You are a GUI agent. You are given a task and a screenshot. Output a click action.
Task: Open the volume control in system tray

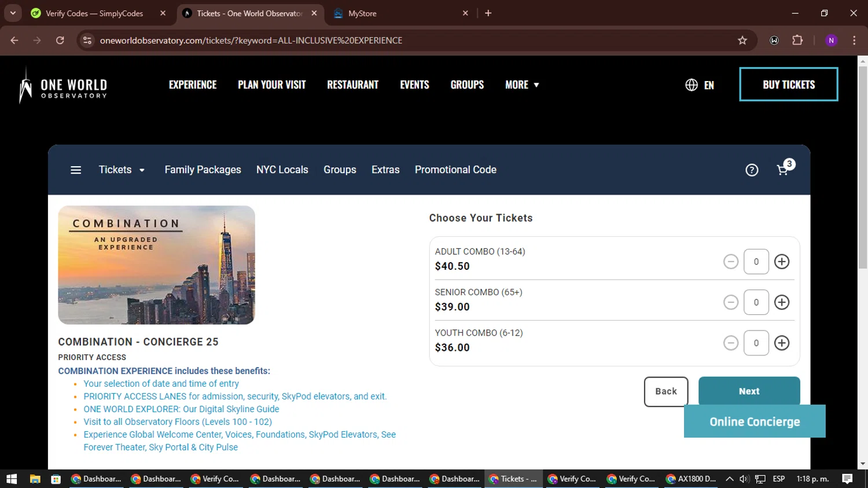(x=744, y=479)
